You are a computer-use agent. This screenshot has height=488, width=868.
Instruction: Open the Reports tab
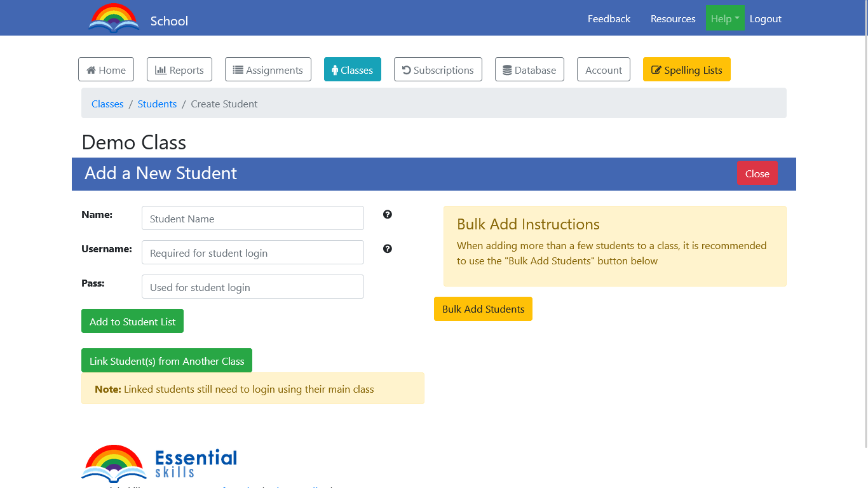click(x=179, y=70)
